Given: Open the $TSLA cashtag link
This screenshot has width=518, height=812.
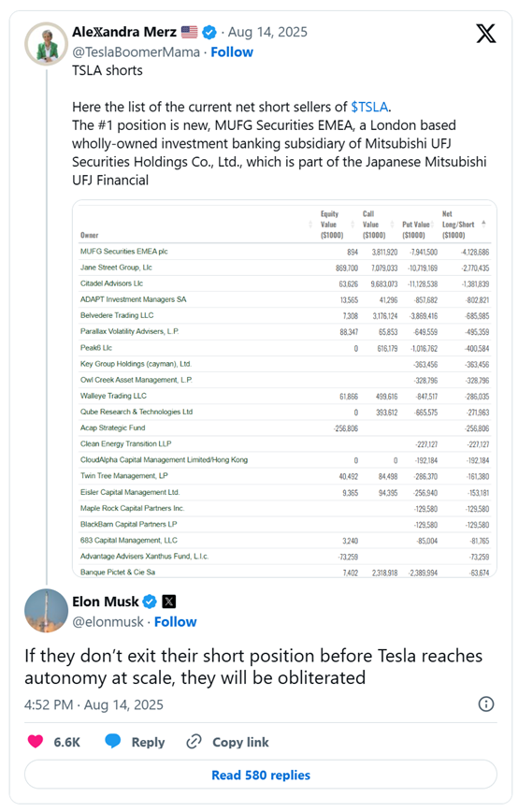Looking at the screenshot, I should click(x=369, y=108).
